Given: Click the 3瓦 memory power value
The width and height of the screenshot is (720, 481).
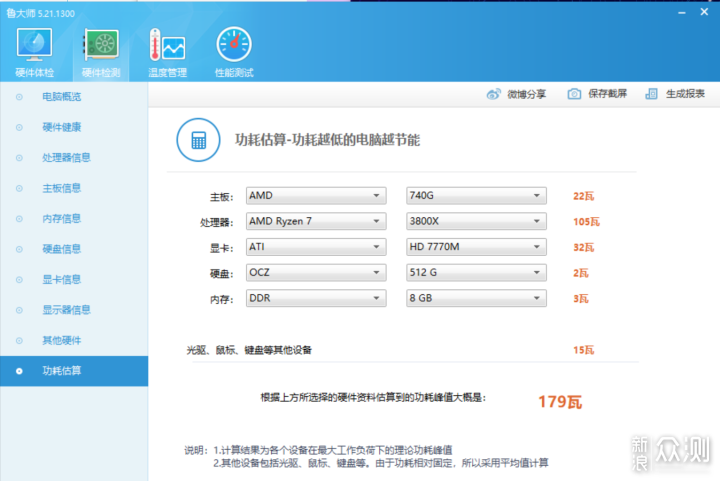Looking at the screenshot, I should pyautogui.click(x=581, y=299).
